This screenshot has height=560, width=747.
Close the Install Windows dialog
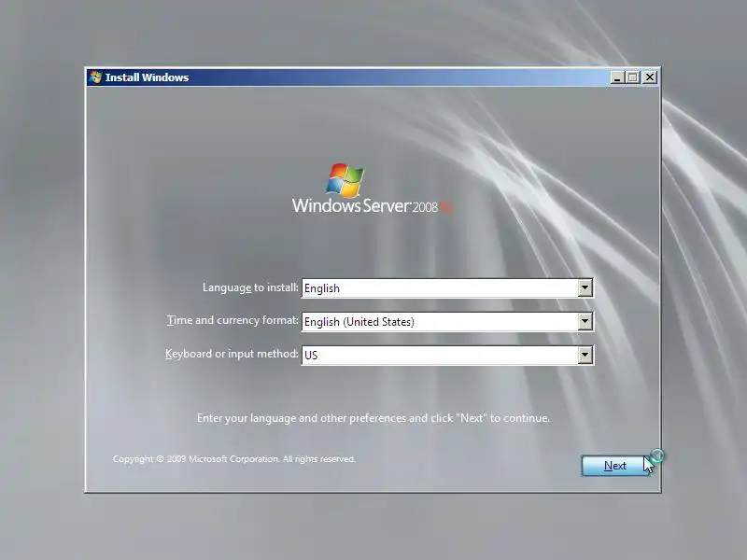pos(650,77)
